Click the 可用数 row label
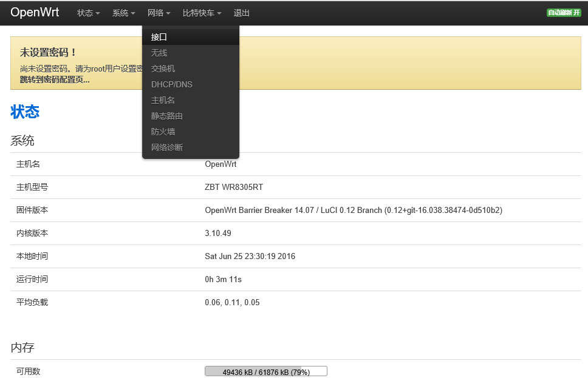588x378 pixels. pyautogui.click(x=28, y=371)
